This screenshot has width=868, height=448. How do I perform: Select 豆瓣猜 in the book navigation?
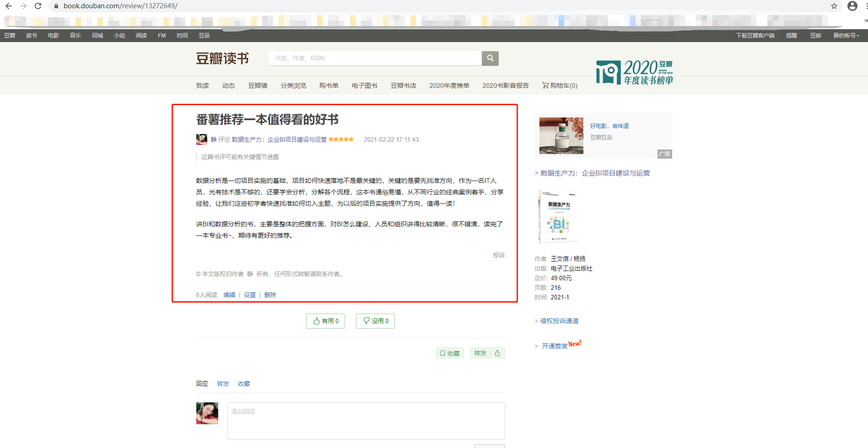pos(258,85)
